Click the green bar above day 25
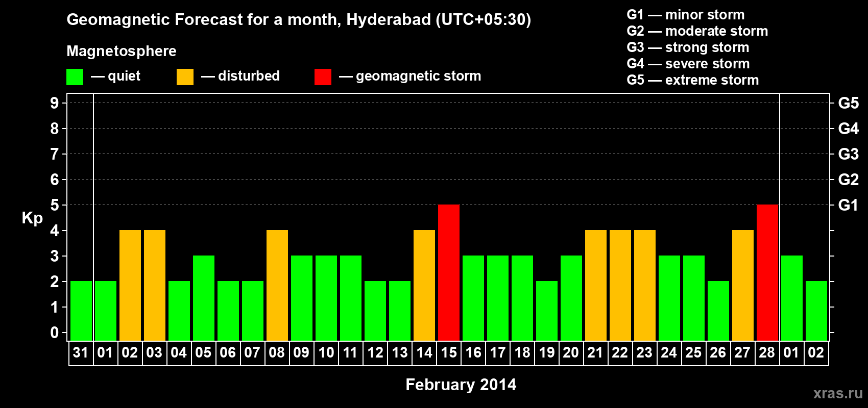The height and width of the screenshot is (408, 868). point(694,298)
